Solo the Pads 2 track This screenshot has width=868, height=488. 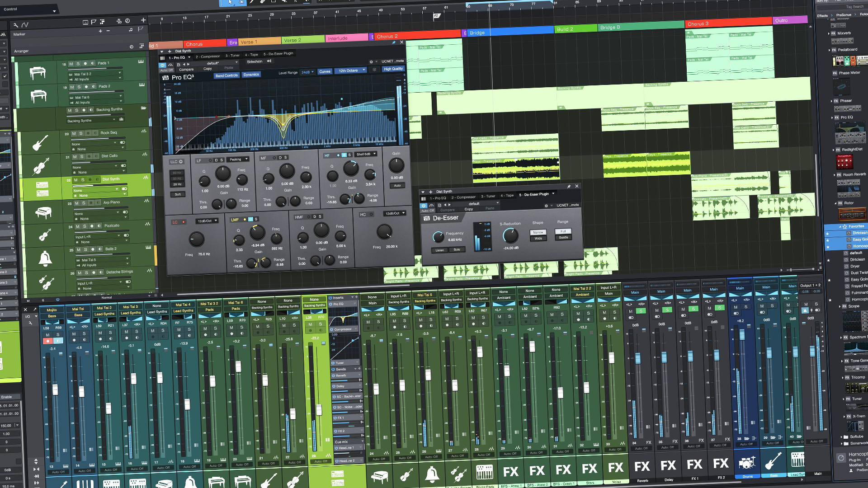tap(79, 87)
